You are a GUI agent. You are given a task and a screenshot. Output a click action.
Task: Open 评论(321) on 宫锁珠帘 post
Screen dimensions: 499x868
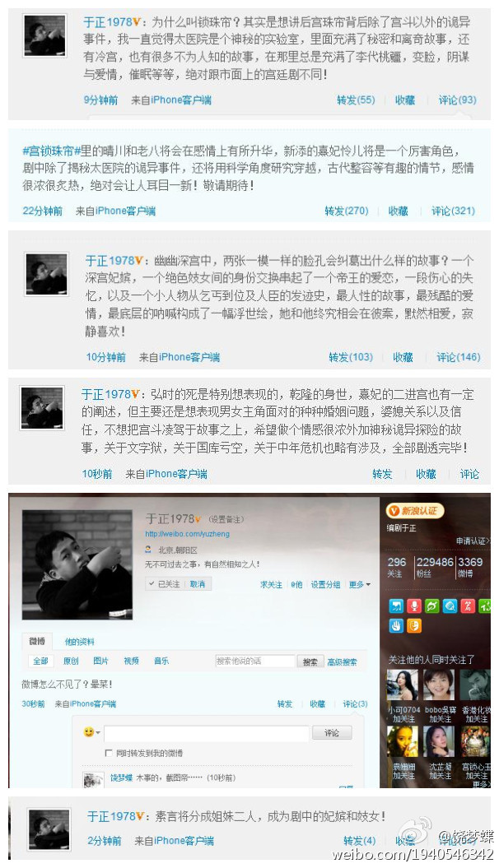point(454,211)
